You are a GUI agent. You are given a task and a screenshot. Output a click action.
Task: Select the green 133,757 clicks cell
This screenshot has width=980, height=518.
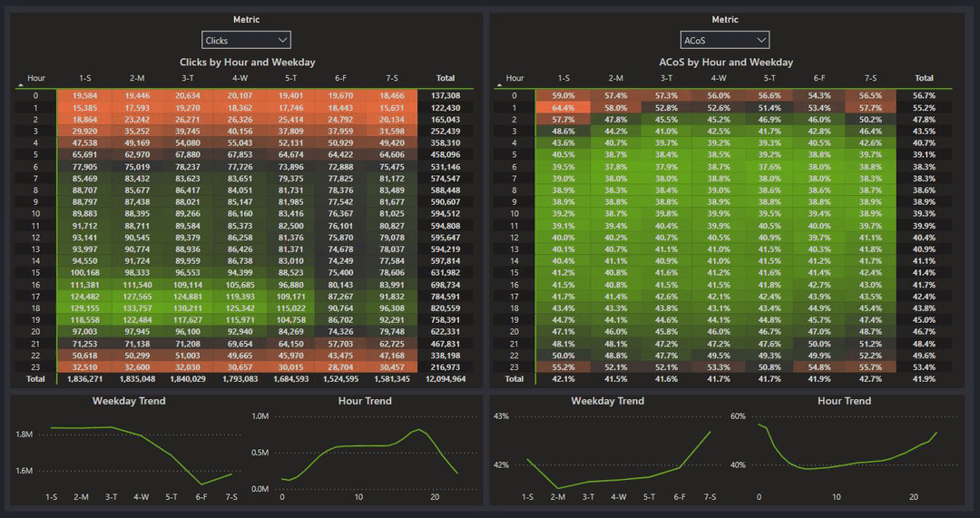[137, 308]
